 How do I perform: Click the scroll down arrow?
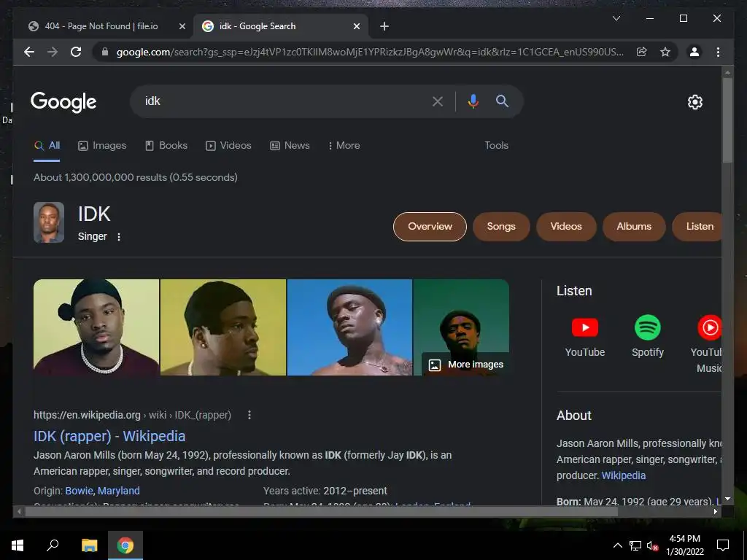pos(727,499)
